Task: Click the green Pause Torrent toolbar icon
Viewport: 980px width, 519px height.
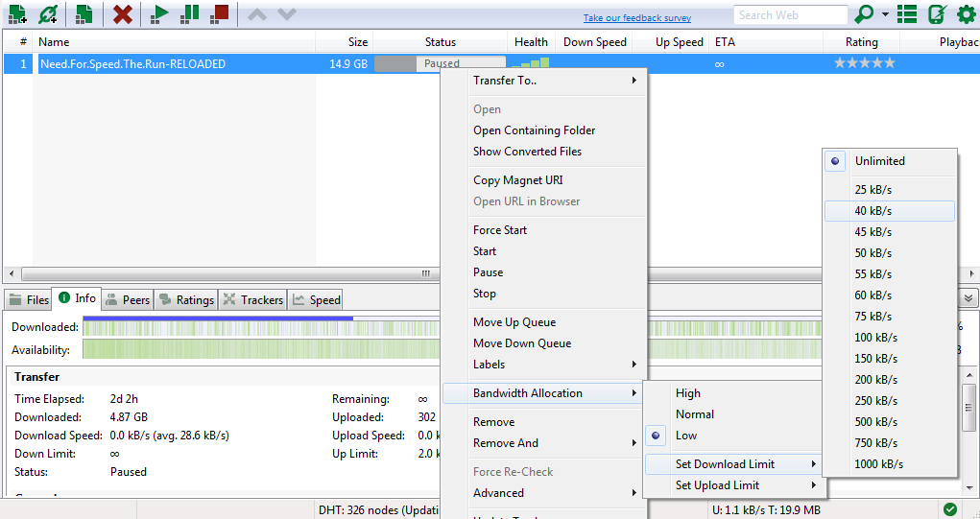Action: (x=190, y=13)
